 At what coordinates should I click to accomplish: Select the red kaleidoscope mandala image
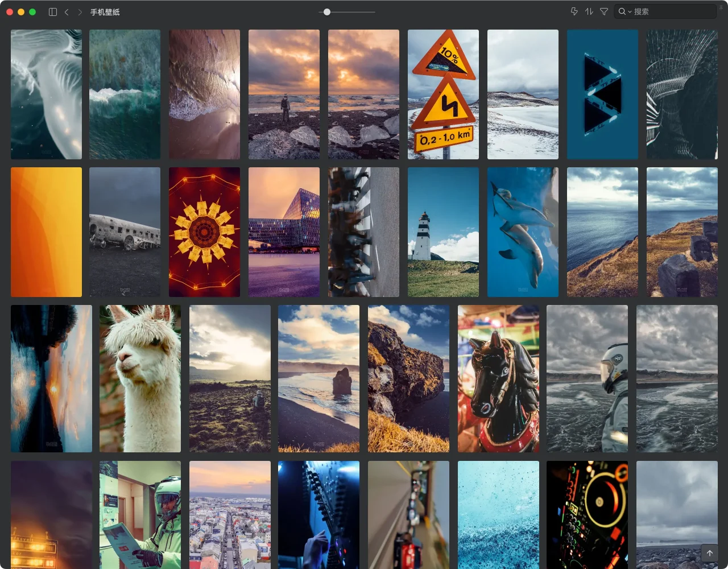(x=204, y=232)
